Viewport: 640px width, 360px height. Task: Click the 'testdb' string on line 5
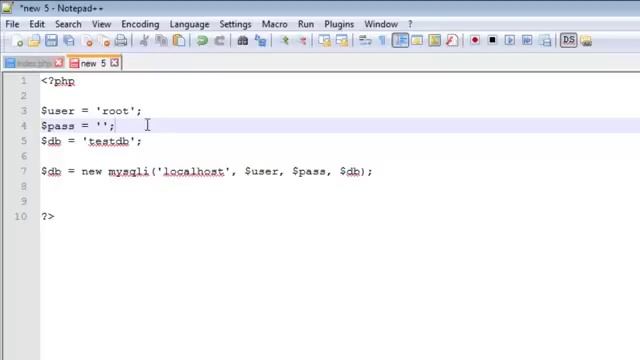pos(109,141)
